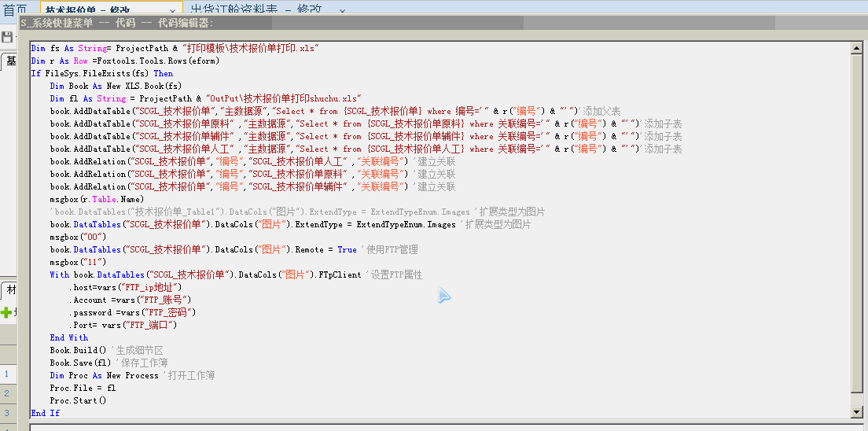Image resolution: width=868 pixels, height=431 pixels.
Task: Click the save icon in the background window
Action: [6, 37]
